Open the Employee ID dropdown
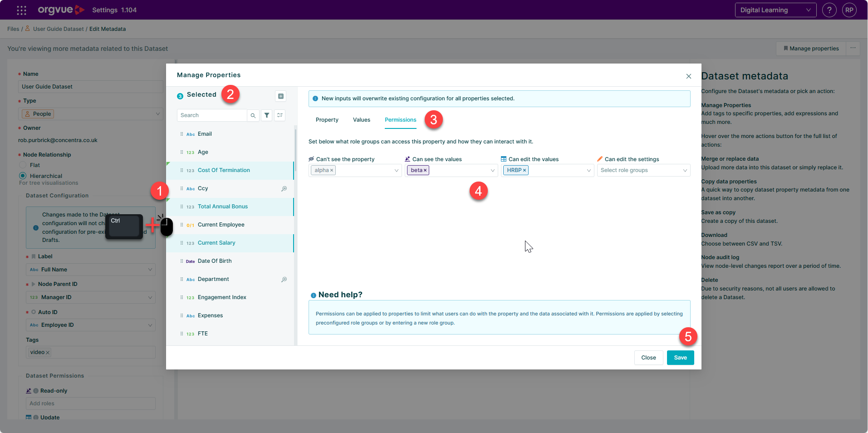Image resolution: width=868 pixels, height=433 pixels. pyautogui.click(x=91, y=325)
